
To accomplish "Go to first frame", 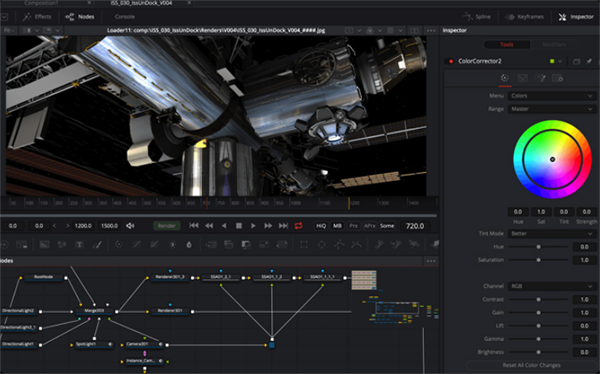I will [x=194, y=226].
